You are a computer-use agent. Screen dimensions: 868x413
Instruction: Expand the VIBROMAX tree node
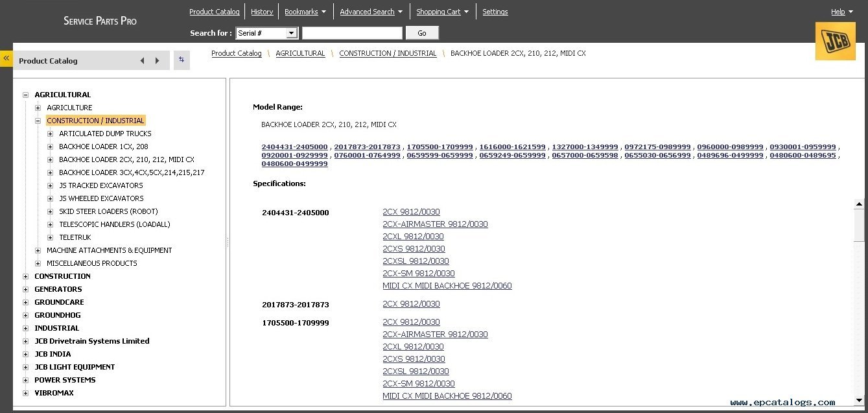tap(26, 393)
